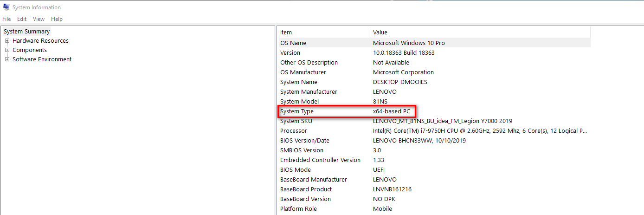This screenshot has width=644, height=215.
Task: Select the Components category label
Action: point(30,50)
